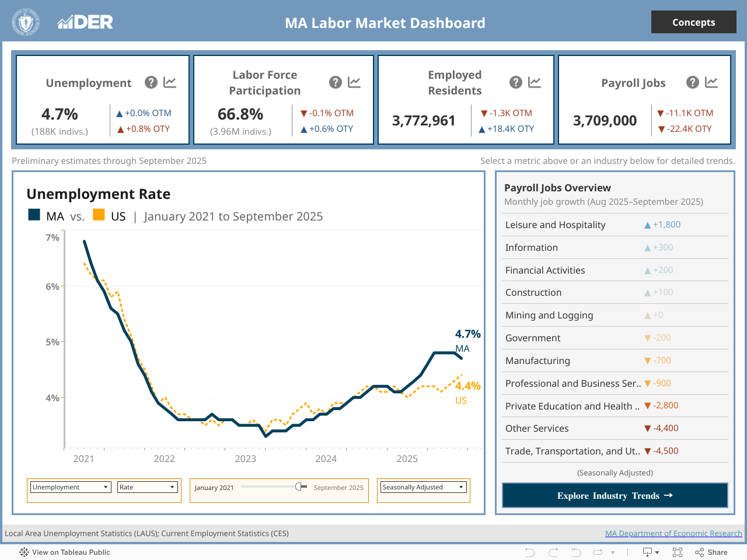Image resolution: width=747 pixels, height=560 pixels.
Task: Open the Unemployment trend chart icon
Action: click(x=170, y=82)
